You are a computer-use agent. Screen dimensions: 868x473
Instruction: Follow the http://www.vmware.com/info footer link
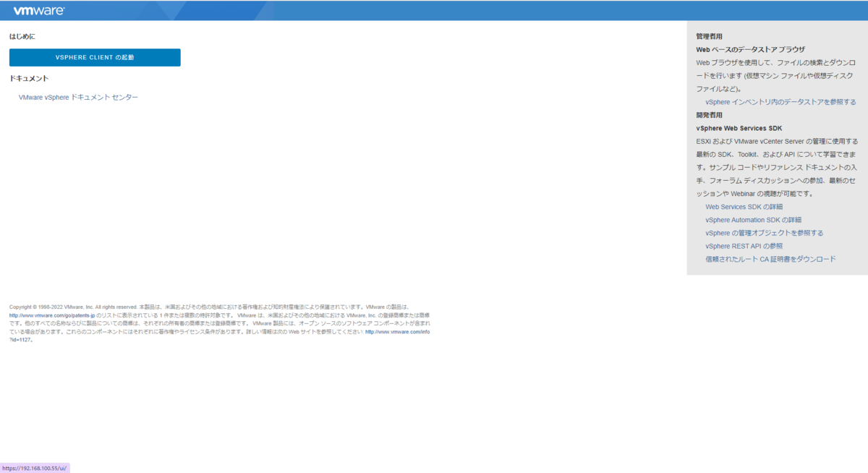point(398,332)
